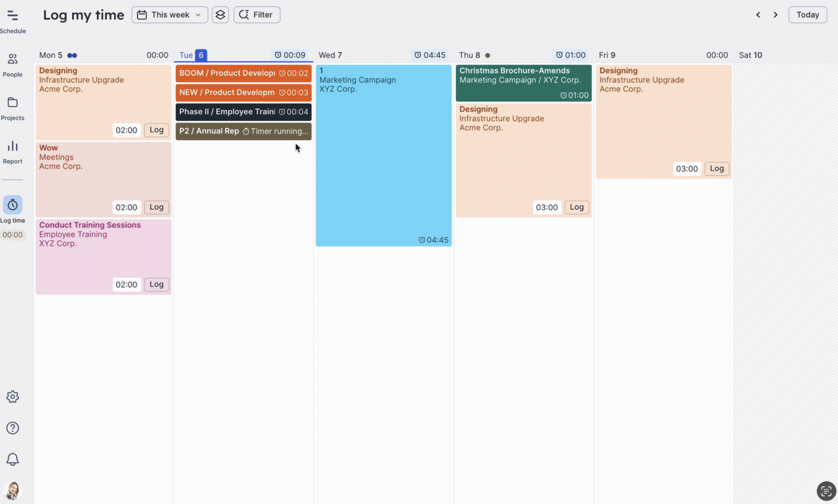
Task: Open the layer-stack view options next to This week
Action: click(220, 15)
